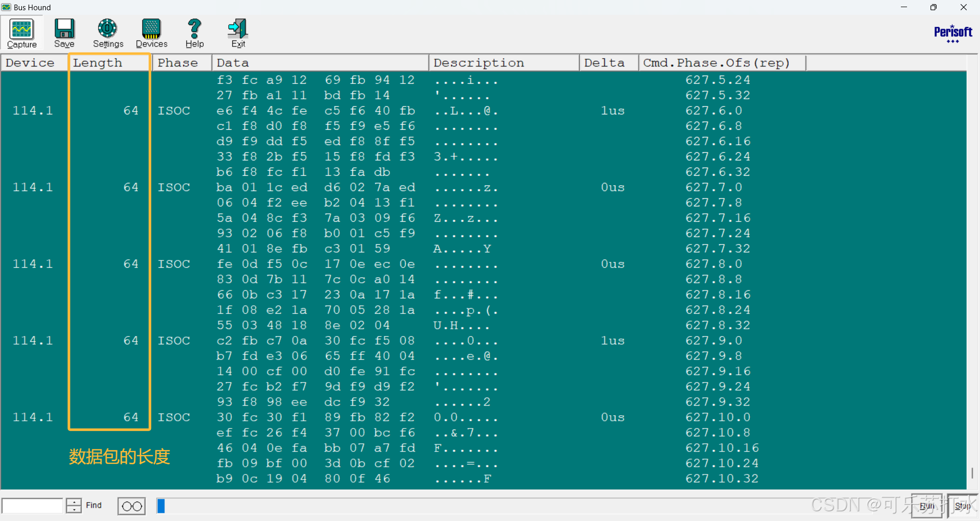Click description '3.+.....' text

pos(465,156)
